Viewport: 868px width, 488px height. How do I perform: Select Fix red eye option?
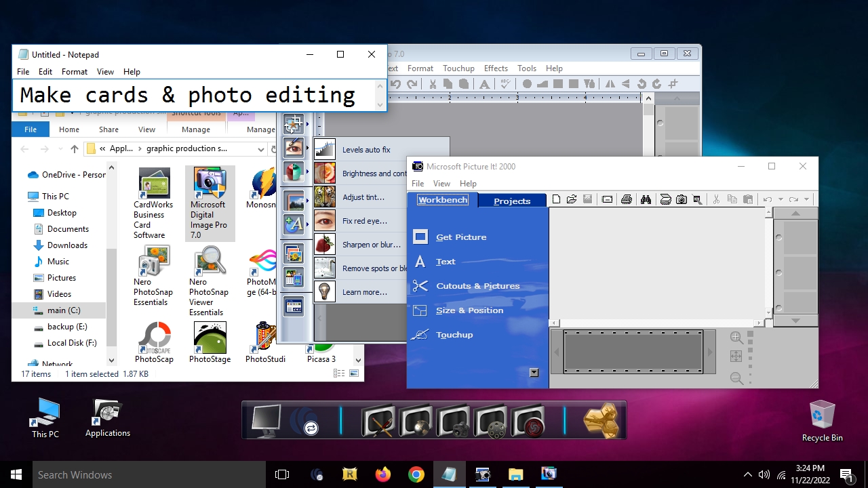click(x=364, y=221)
